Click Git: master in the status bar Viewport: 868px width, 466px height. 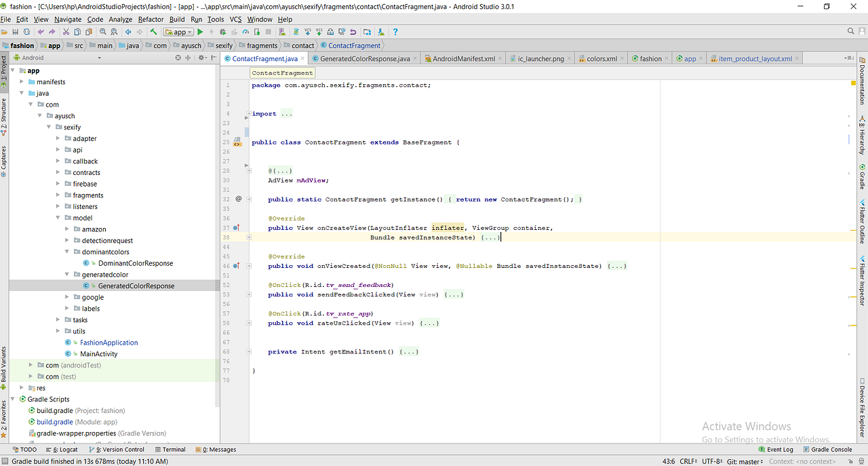pyautogui.click(x=744, y=461)
